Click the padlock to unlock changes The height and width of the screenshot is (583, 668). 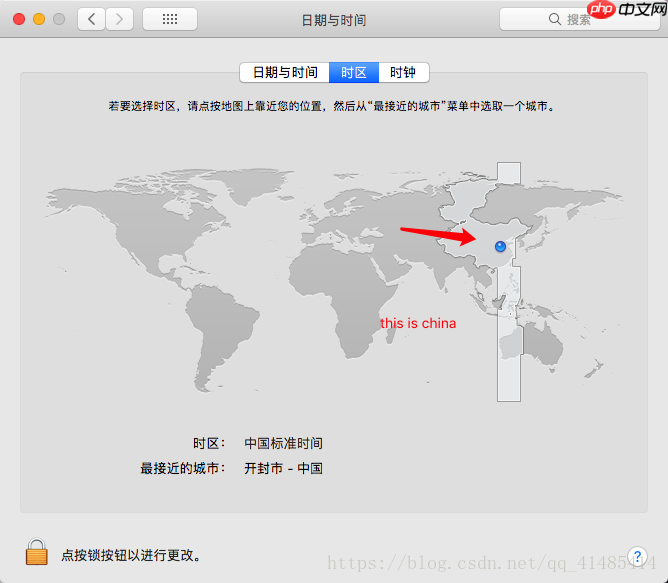[37, 552]
